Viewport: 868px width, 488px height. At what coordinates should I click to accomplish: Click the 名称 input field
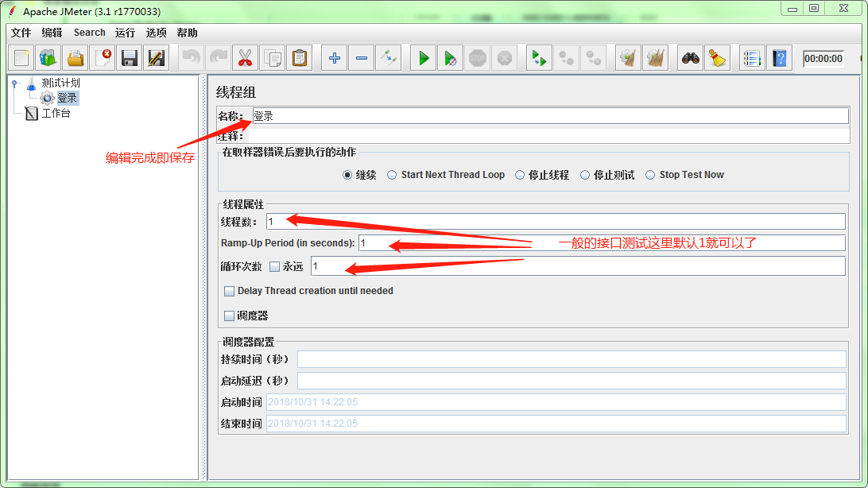[550, 116]
